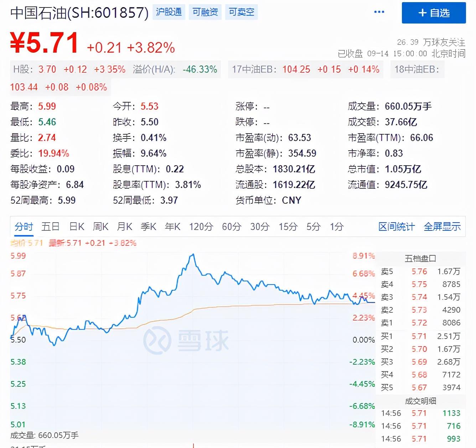This screenshot has width=476, height=448.
Task: Select the 卖5 order row at 5.76
Action: coord(420,271)
